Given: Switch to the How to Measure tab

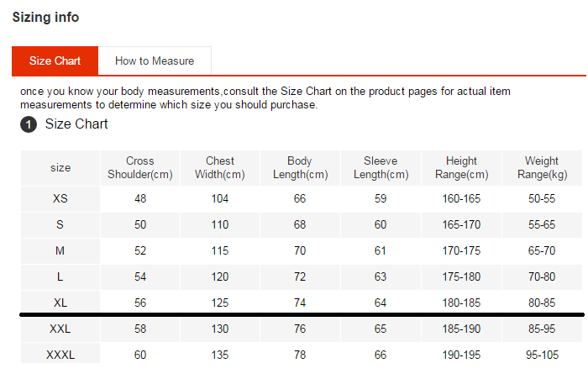Looking at the screenshot, I should [155, 61].
